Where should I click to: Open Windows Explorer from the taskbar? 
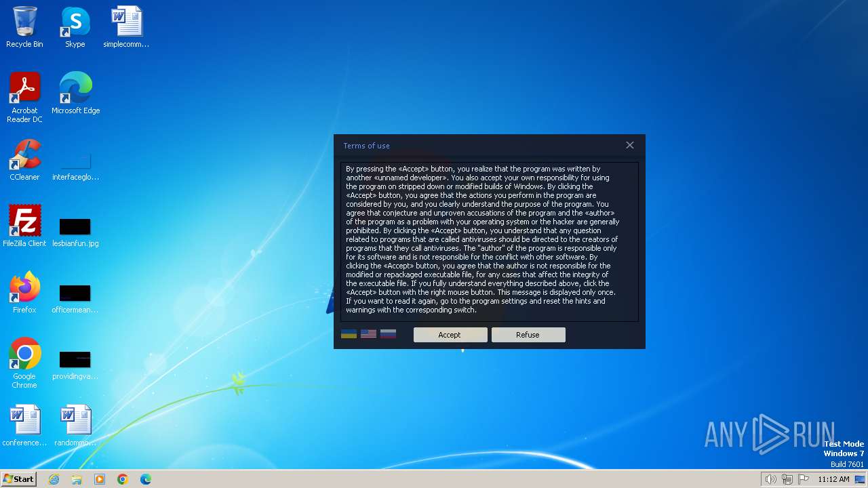77,479
